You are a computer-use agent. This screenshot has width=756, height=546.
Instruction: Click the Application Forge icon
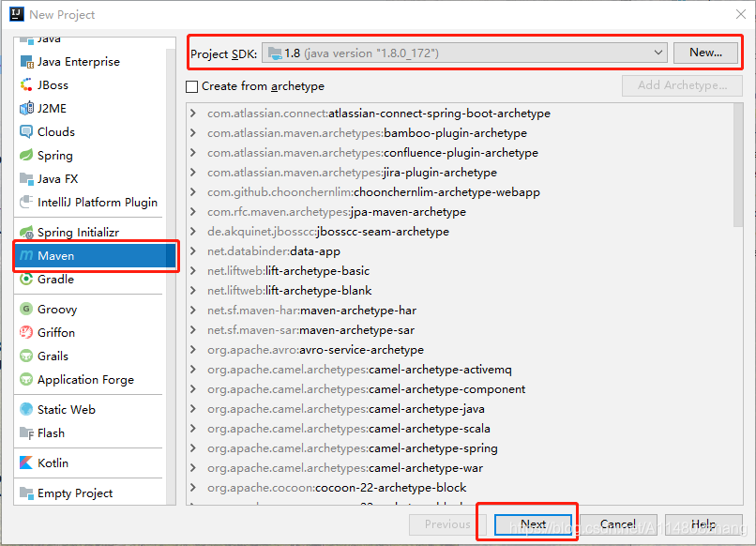(x=26, y=380)
